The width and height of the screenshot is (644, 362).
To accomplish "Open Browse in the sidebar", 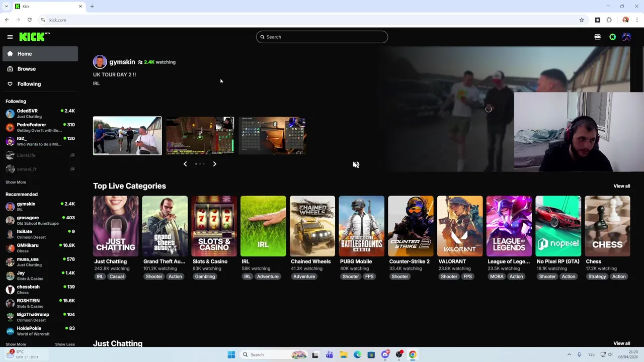I will coord(40,69).
